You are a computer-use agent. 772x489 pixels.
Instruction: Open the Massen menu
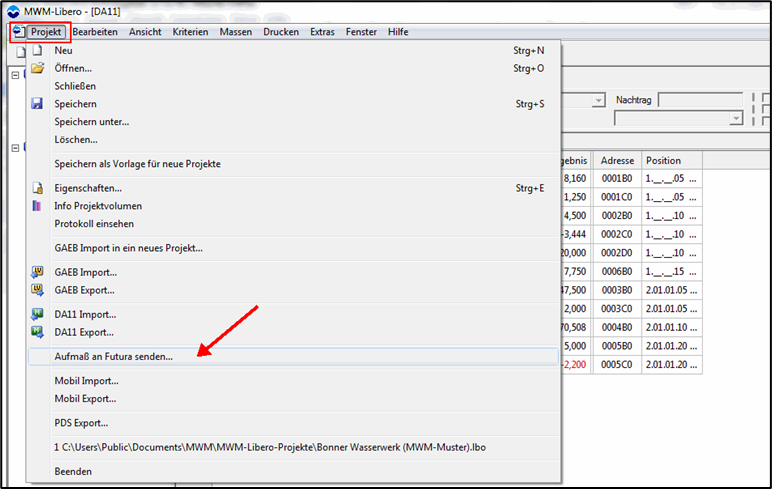(236, 32)
